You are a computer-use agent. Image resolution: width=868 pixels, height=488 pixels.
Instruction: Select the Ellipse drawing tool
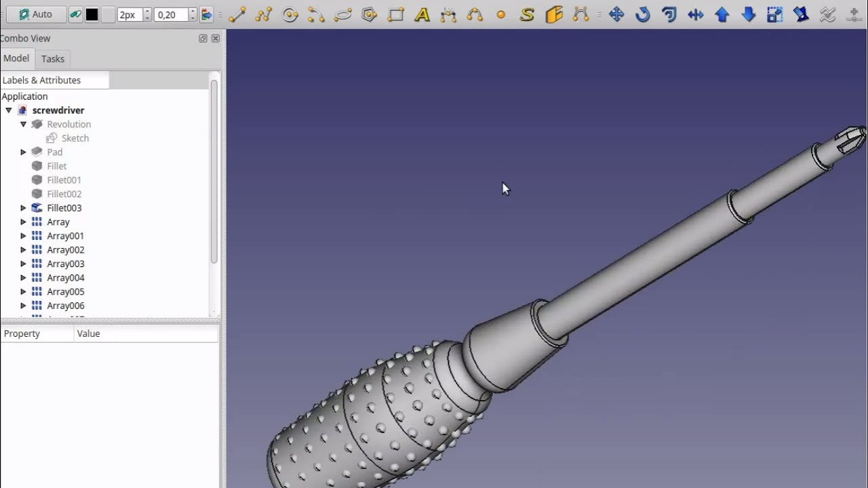[343, 14]
